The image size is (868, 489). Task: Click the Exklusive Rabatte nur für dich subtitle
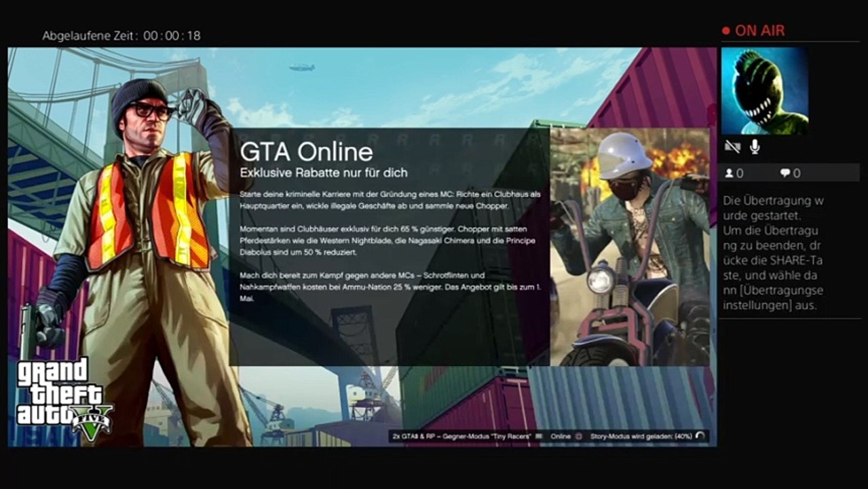point(324,173)
